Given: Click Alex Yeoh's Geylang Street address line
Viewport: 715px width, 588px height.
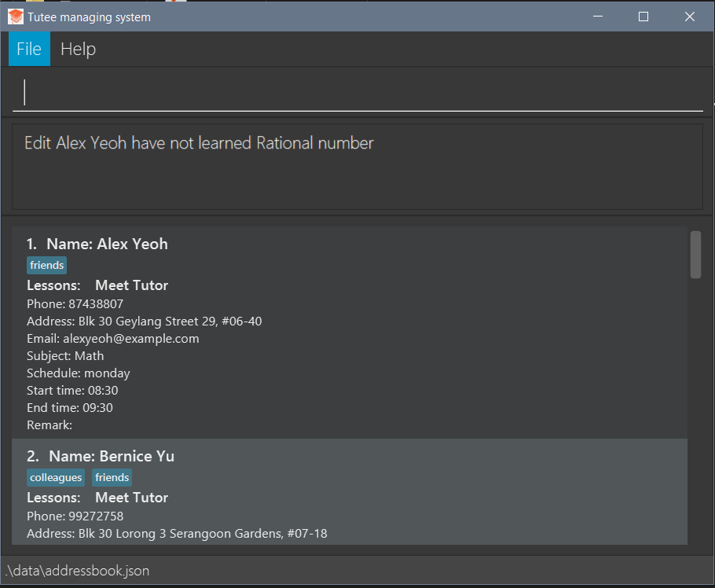Looking at the screenshot, I should [144, 322].
